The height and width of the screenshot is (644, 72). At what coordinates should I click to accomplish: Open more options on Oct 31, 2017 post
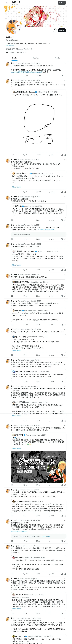pyautogui.click(x=65, y=63)
